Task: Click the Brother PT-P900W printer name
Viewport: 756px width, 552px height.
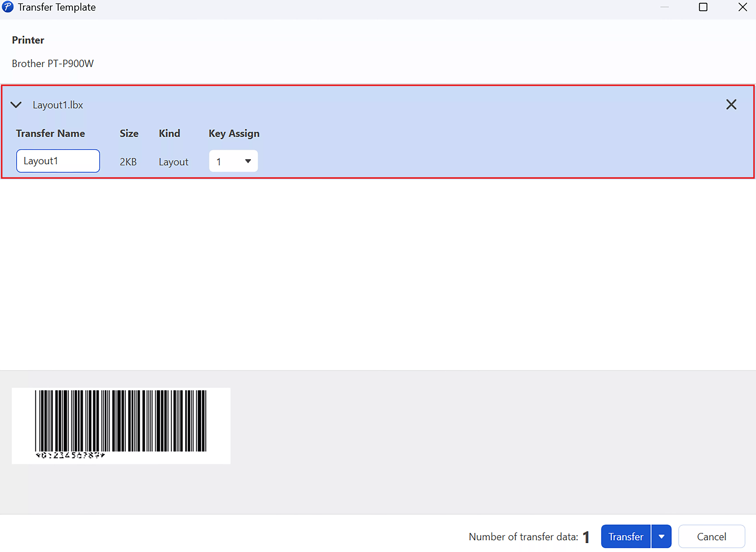Action: tap(53, 63)
